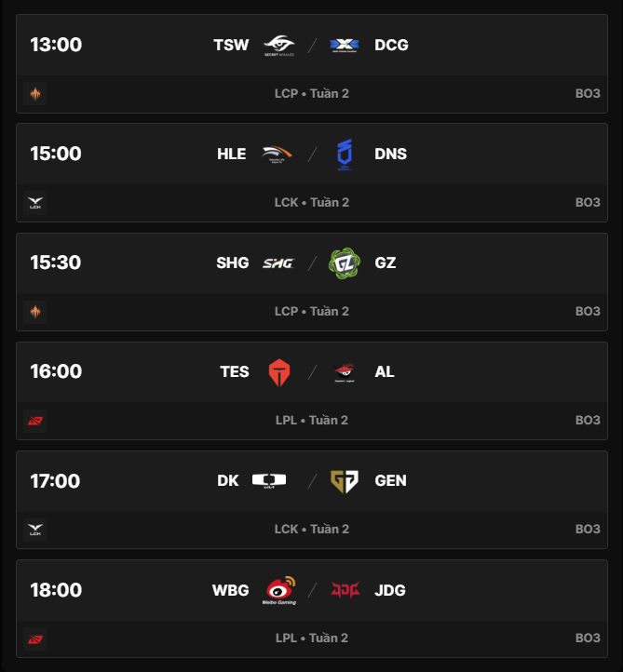Click the SHG team logo
The image size is (623, 672).
(278, 262)
